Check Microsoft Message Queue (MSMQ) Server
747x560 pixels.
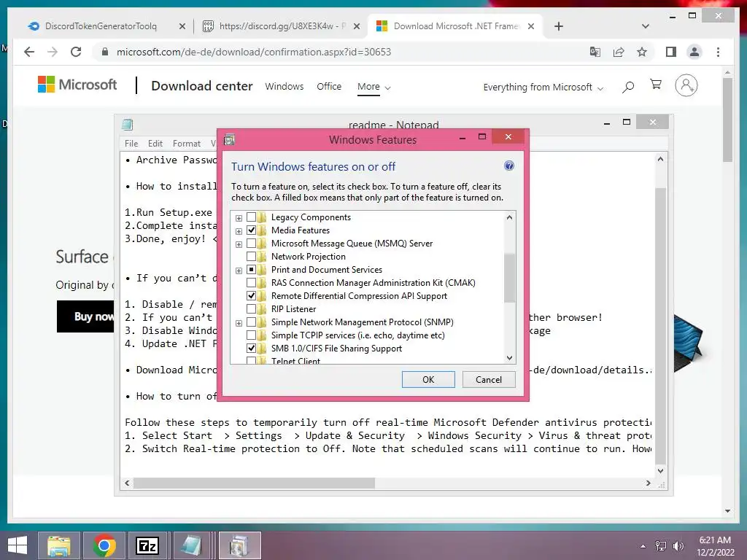click(251, 244)
